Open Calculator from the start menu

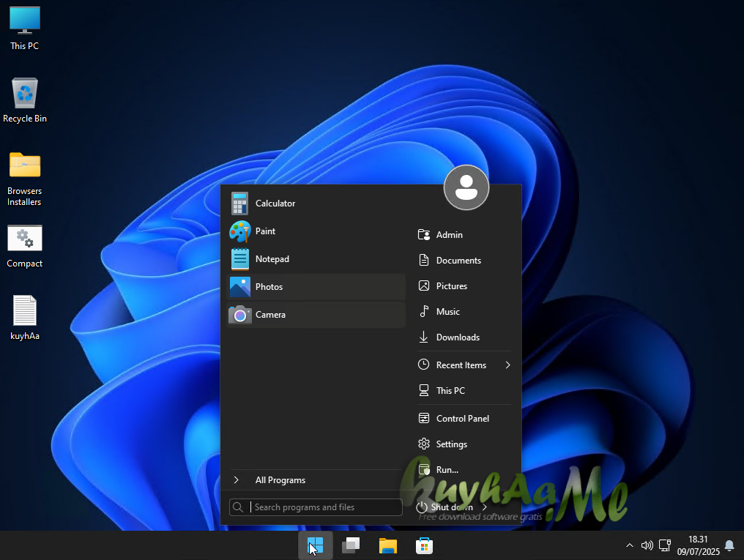(x=316, y=204)
